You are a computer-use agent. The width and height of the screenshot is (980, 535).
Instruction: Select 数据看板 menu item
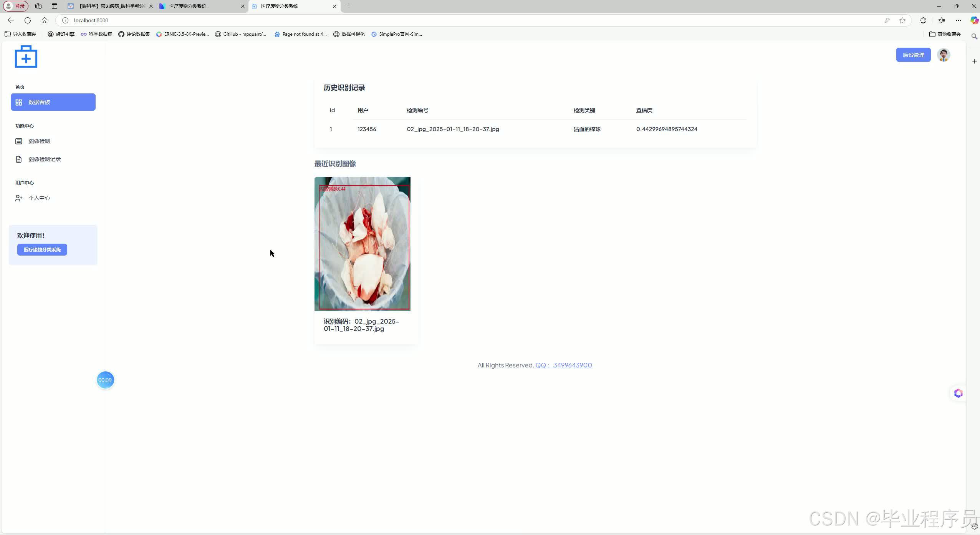[53, 102]
